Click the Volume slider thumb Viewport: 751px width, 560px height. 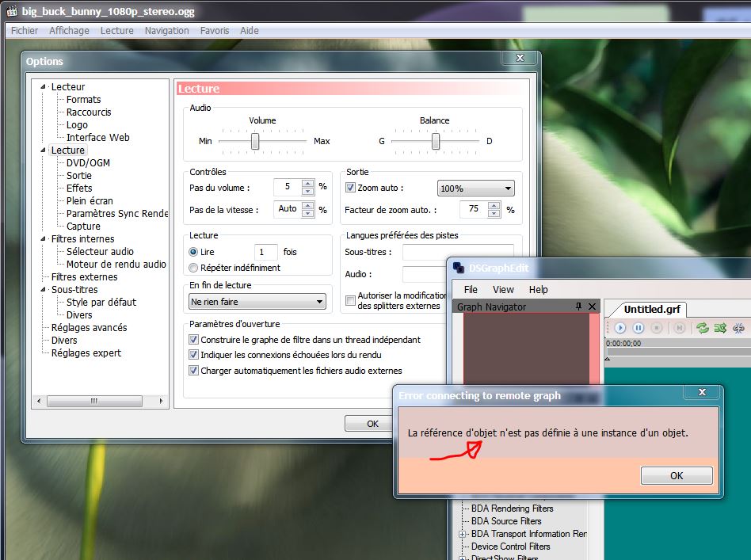[255, 141]
